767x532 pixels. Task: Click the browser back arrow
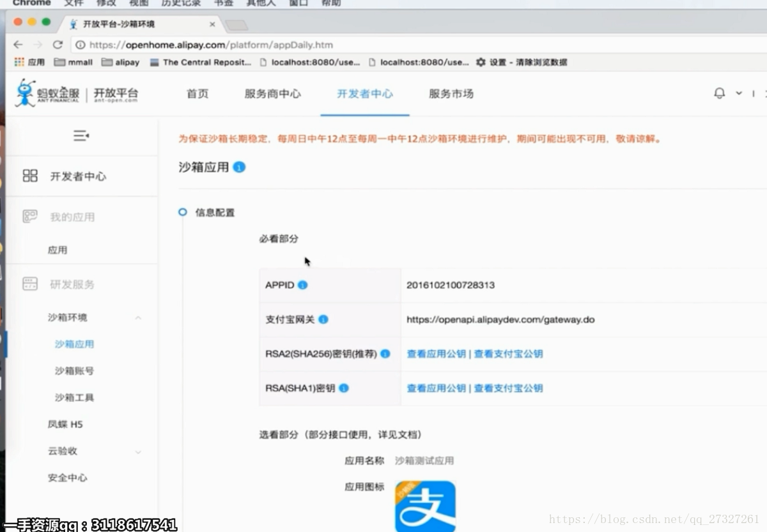coord(18,45)
